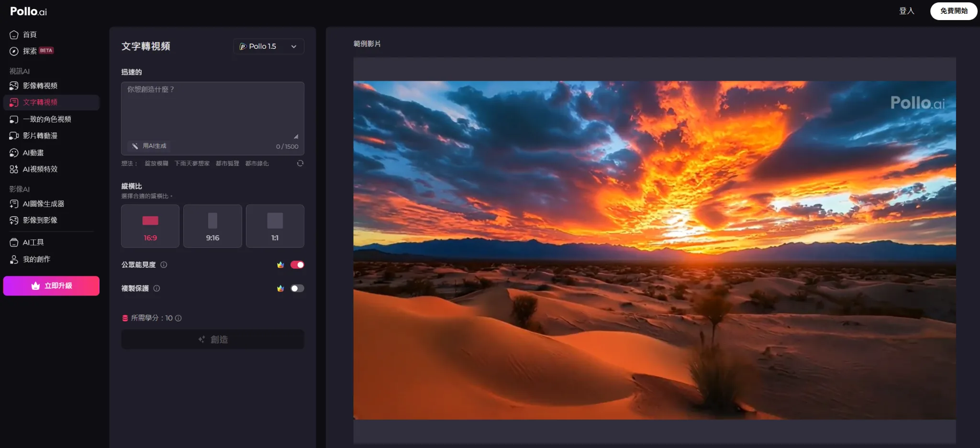Turn off the 公眾能見度 switch
The height and width of the screenshot is (448, 980).
click(297, 265)
